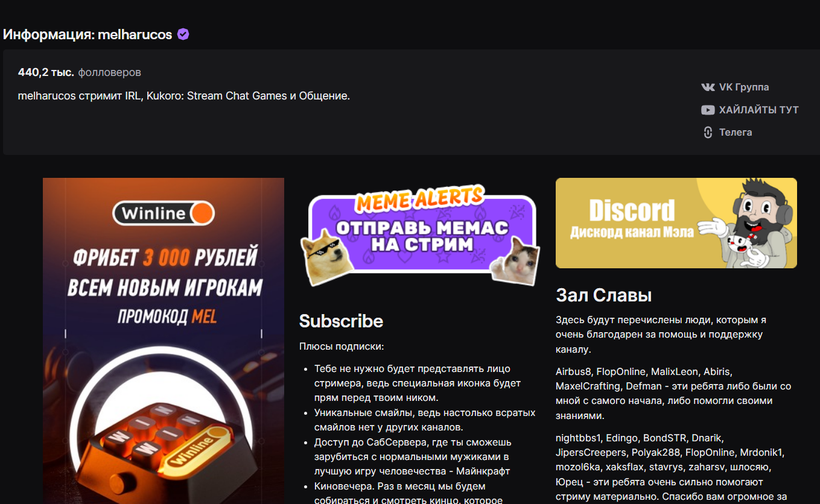The image size is (820, 504).
Task: Click the ОТПРАВЬ МЕМАС НА СТРИМ text
Action: pyautogui.click(x=422, y=236)
